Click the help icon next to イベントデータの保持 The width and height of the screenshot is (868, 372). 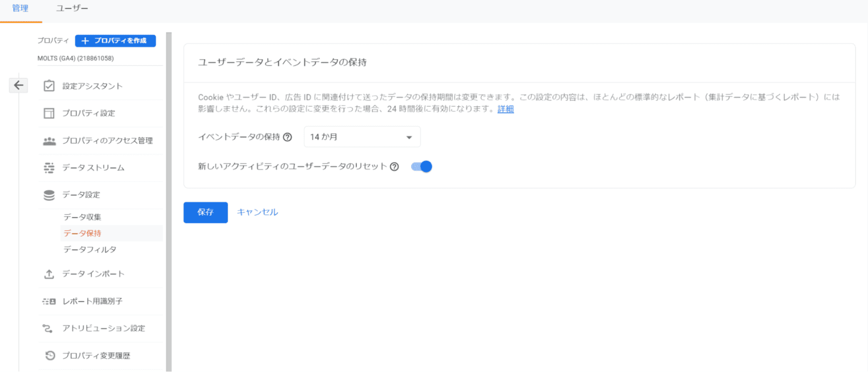[288, 137]
